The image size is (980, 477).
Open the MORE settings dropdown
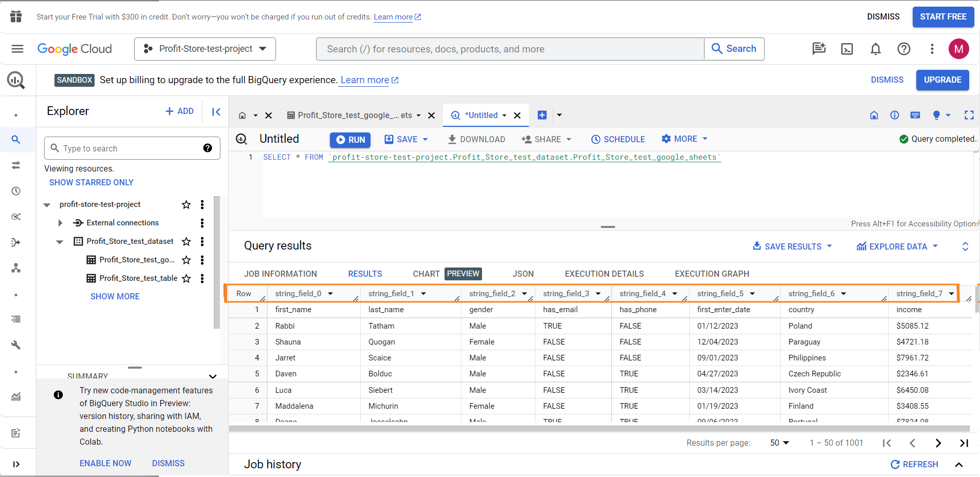[685, 139]
